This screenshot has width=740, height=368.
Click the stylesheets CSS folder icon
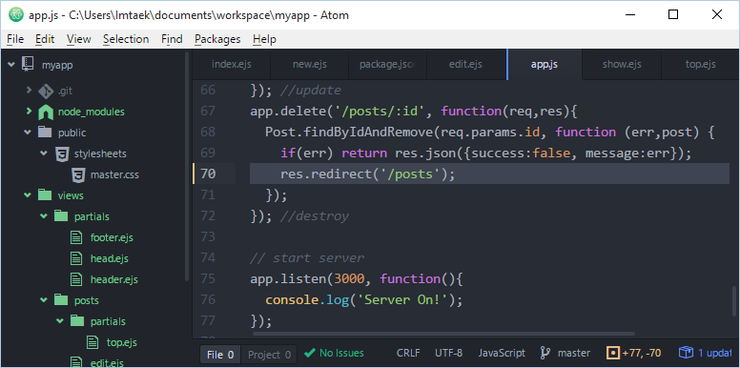[x=61, y=153]
